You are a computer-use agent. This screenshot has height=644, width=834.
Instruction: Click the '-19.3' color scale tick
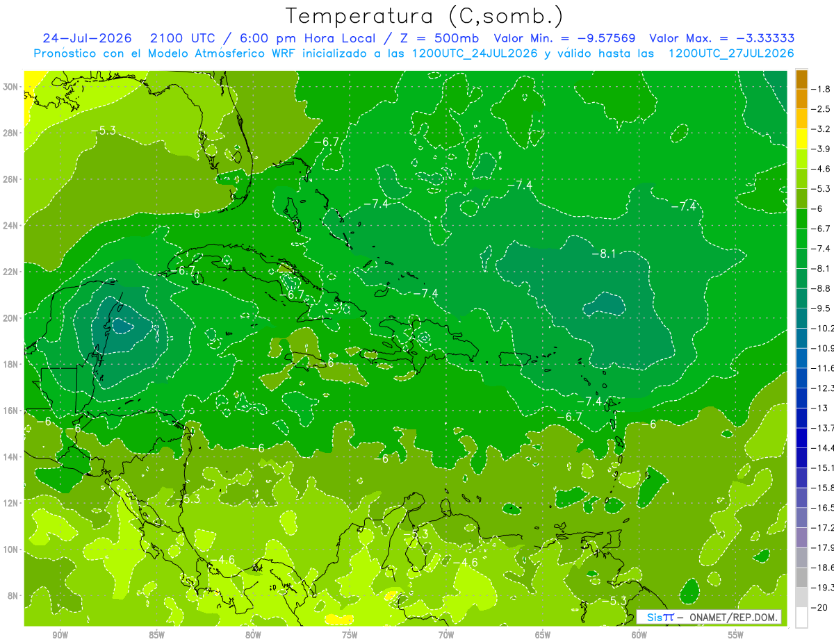coord(824,587)
